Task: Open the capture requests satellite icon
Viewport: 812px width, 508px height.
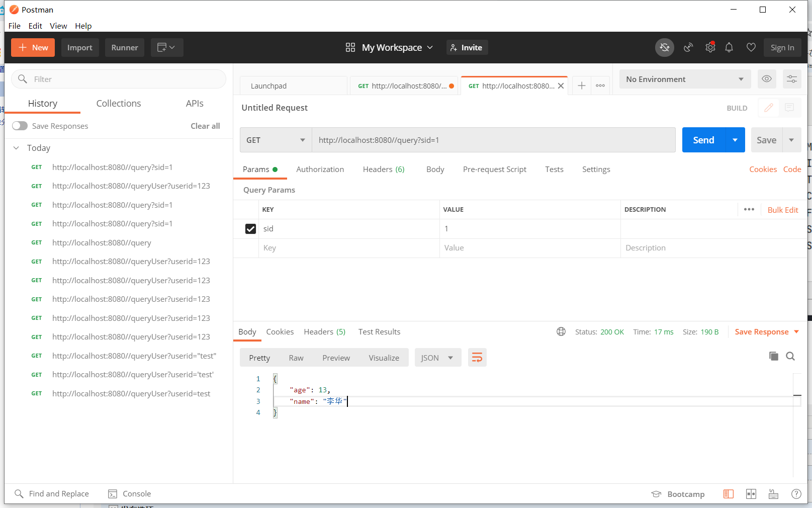Action: click(x=688, y=47)
